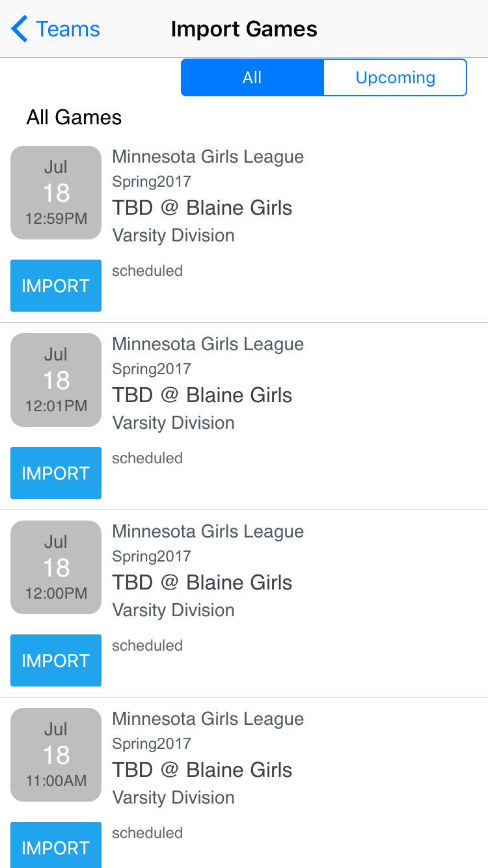
Task: Tap the back chevron icon beside Teams
Action: coord(20,29)
